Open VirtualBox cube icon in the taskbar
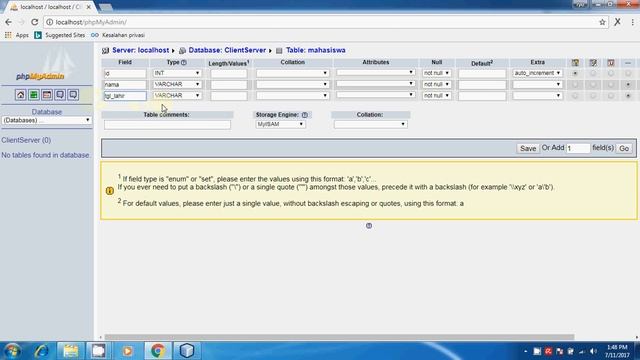This screenshot has width=640, height=360. coord(187,351)
